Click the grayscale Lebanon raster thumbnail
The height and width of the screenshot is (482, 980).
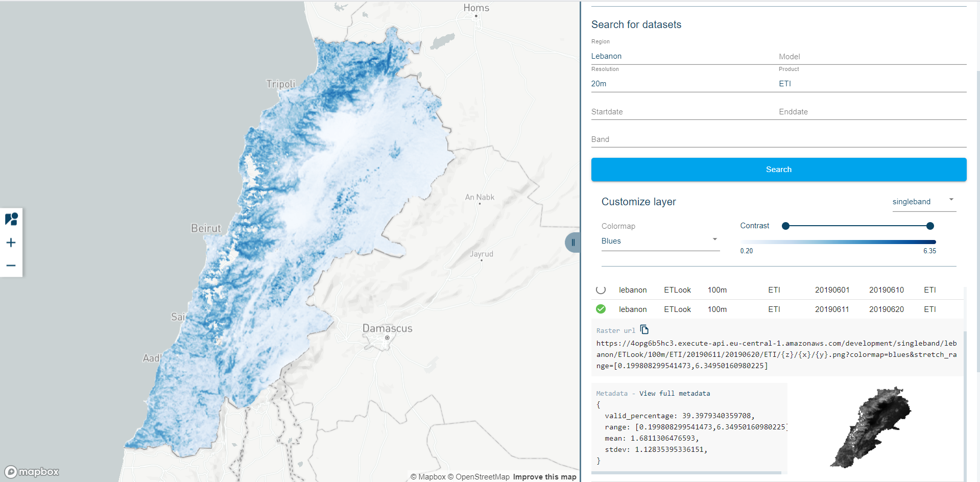[871, 427]
